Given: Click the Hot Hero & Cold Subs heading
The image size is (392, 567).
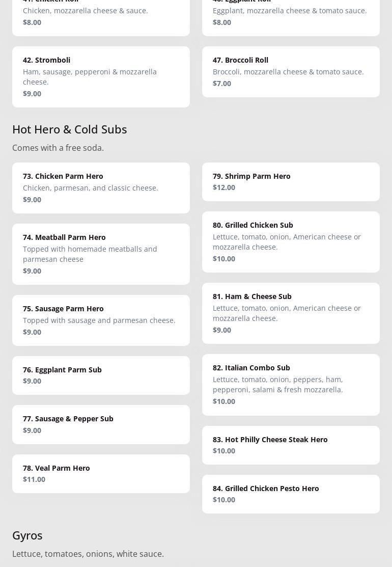Looking at the screenshot, I should point(70,129).
